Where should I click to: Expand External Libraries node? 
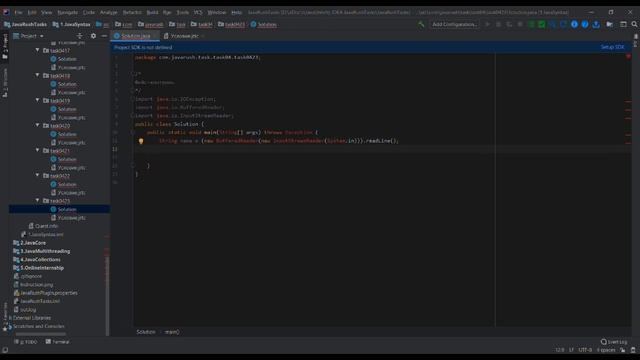tap(30, 318)
